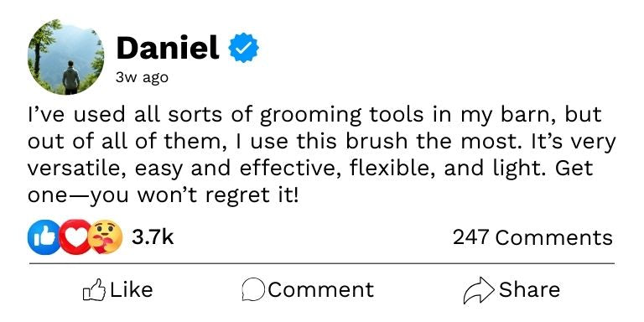Click the name Daniel
This screenshot has width=644, height=322.
pos(168,48)
